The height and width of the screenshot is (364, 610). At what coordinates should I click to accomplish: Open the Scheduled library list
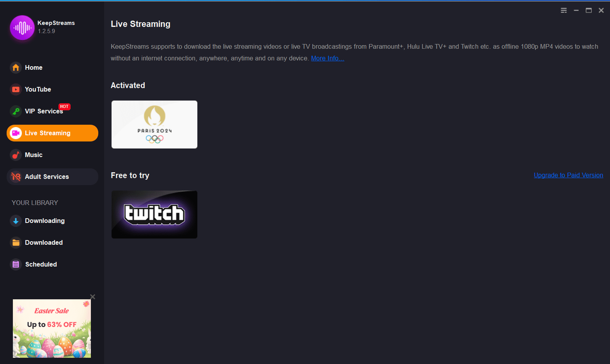click(x=52, y=264)
